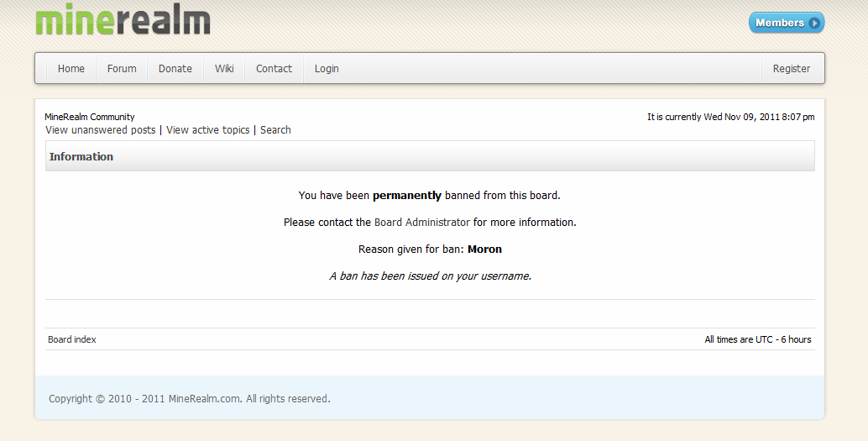Image resolution: width=868 pixels, height=441 pixels.
Task: Select the Contact navigation item
Action: [x=274, y=69]
